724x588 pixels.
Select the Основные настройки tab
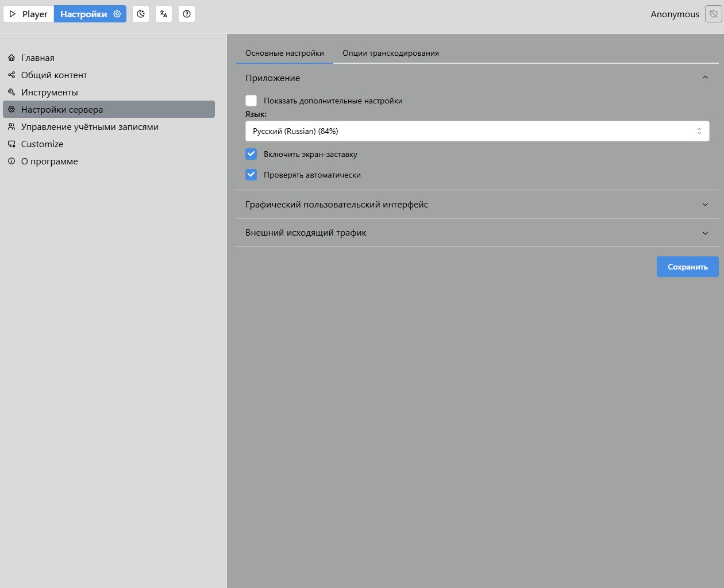284,53
